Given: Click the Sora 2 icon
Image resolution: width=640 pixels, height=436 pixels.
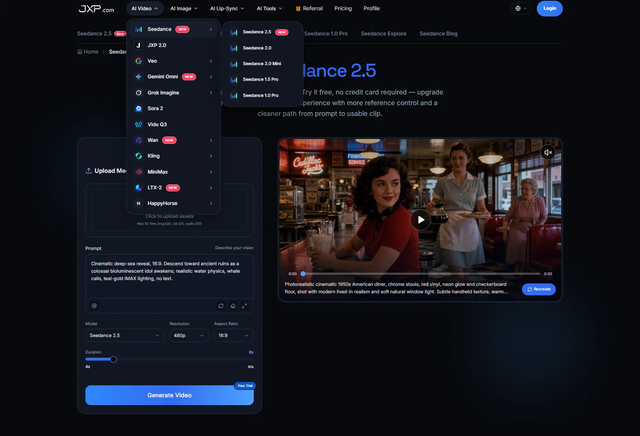Looking at the screenshot, I should (x=139, y=109).
